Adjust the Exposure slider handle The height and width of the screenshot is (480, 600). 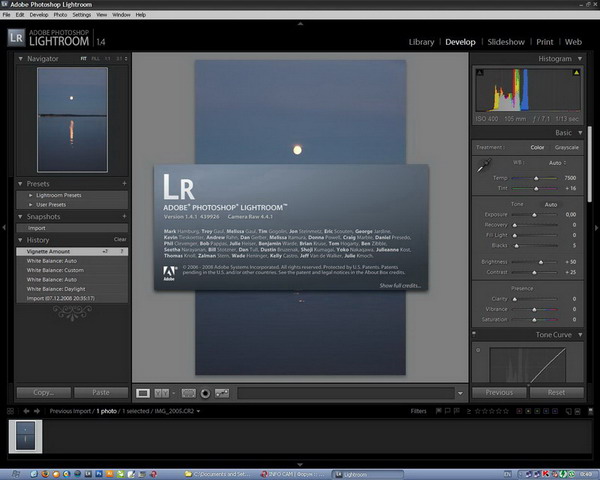click(534, 215)
